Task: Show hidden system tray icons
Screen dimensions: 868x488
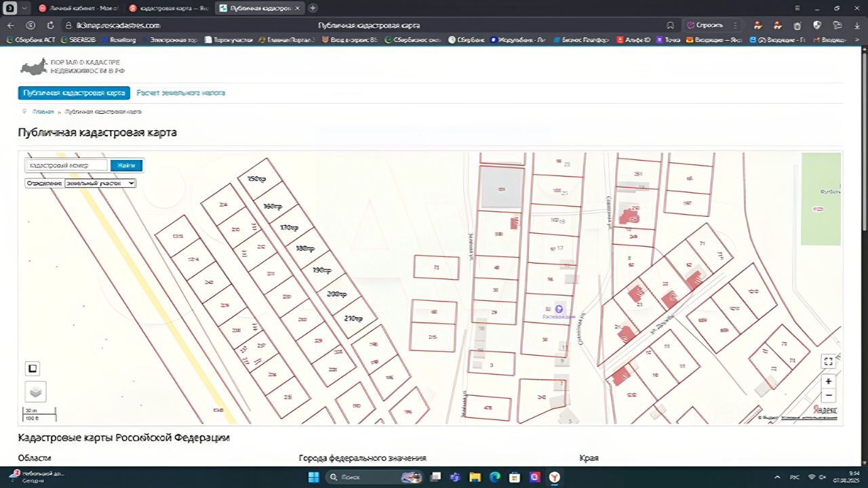Action: click(x=777, y=477)
